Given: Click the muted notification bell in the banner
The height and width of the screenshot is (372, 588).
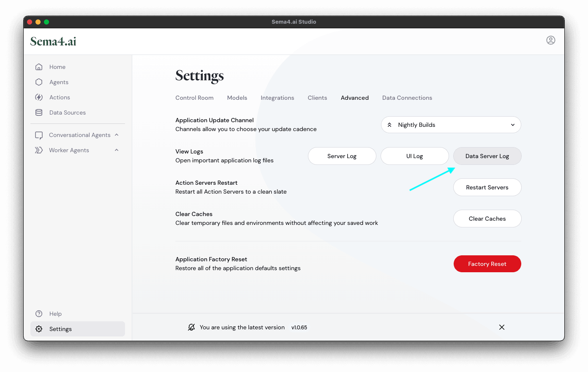Looking at the screenshot, I should click(x=191, y=327).
